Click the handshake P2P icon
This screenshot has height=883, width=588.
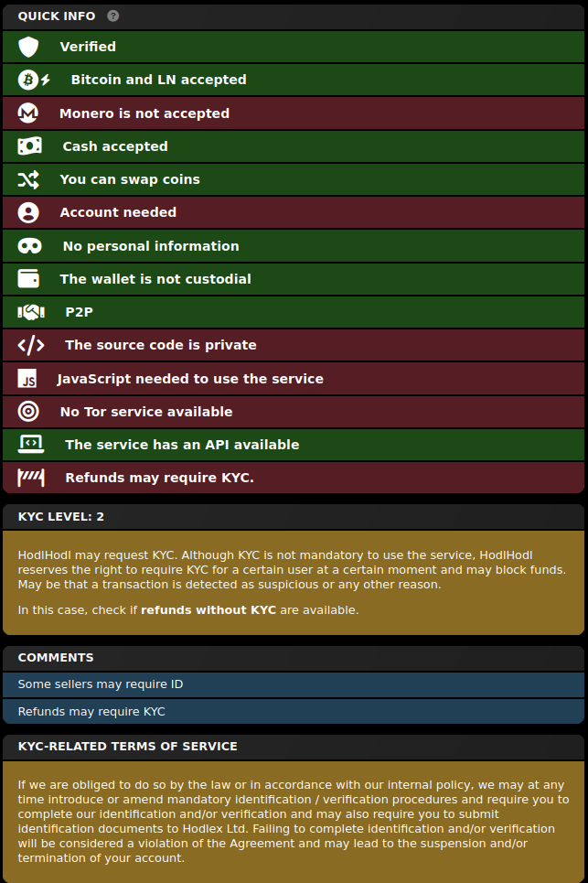31,312
